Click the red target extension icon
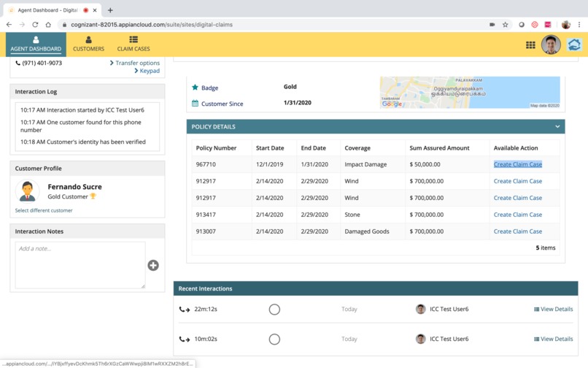This screenshot has width=588, height=368. click(x=534, y=24)
